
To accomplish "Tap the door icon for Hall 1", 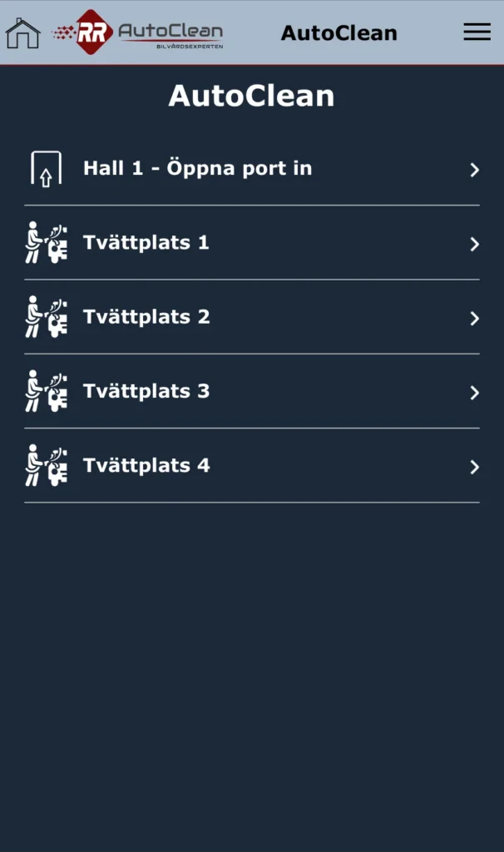I will 46,169.
